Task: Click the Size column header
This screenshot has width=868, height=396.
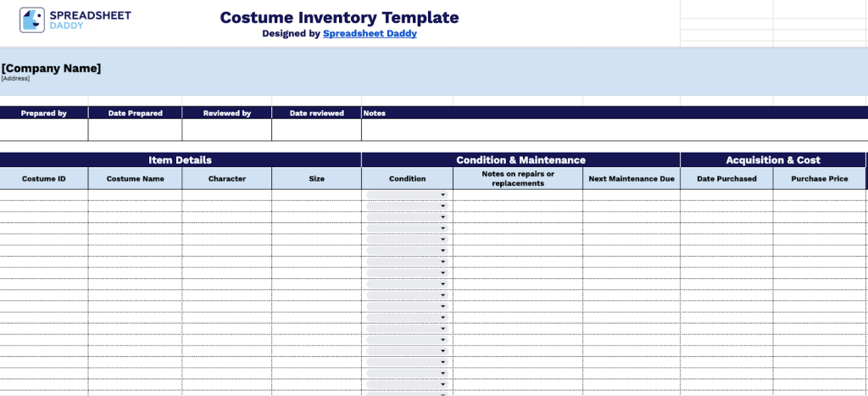Action: click(x=316, y=179)
